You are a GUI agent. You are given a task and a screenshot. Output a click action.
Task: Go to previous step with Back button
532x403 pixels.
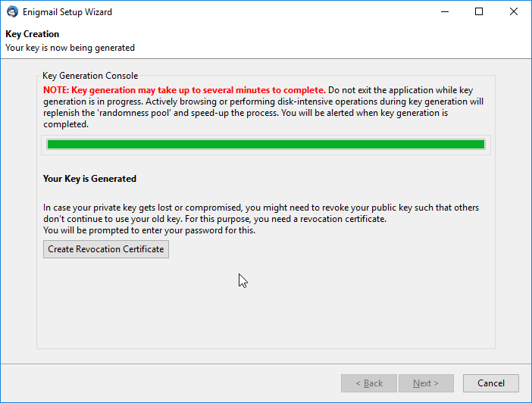[369, 383]
